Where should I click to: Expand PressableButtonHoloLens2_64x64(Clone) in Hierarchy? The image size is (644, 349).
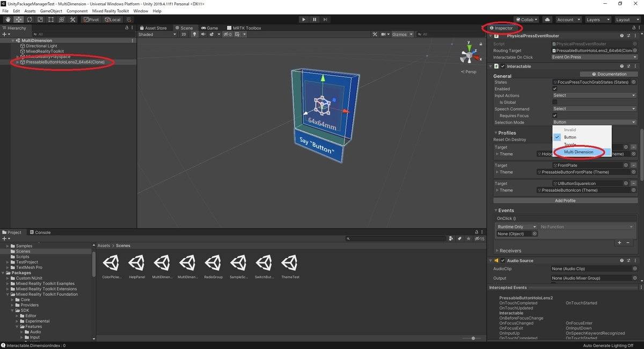(18, 62)
